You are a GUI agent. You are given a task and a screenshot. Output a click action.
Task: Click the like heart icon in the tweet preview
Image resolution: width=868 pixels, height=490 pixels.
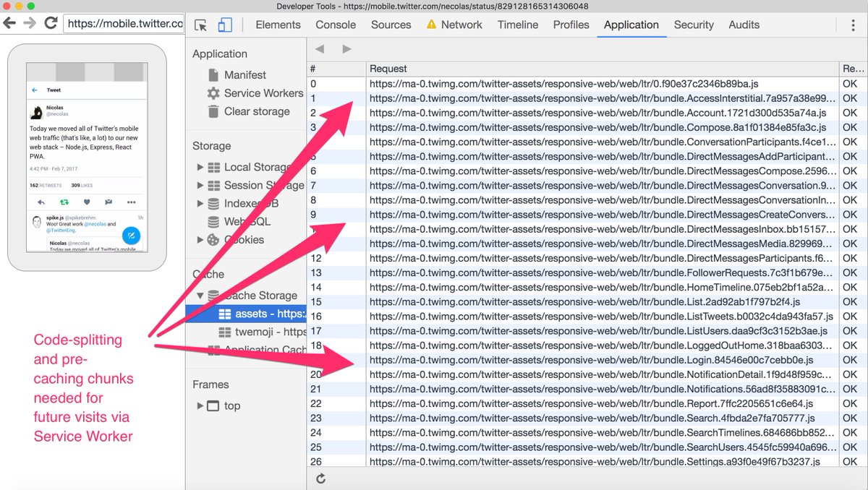tap(86, 202)
